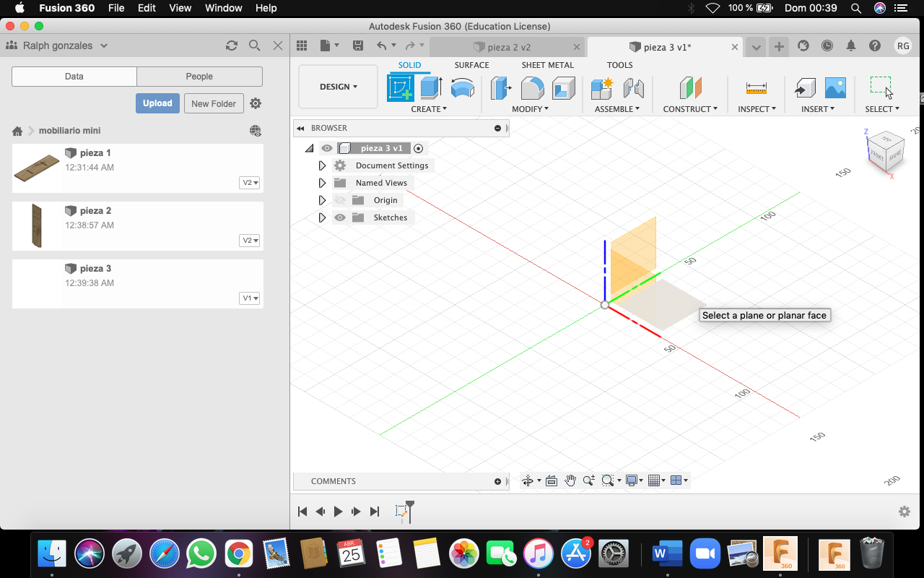View notifications bell
Viewport: 924px width, 578px height.
coord(851,46)
